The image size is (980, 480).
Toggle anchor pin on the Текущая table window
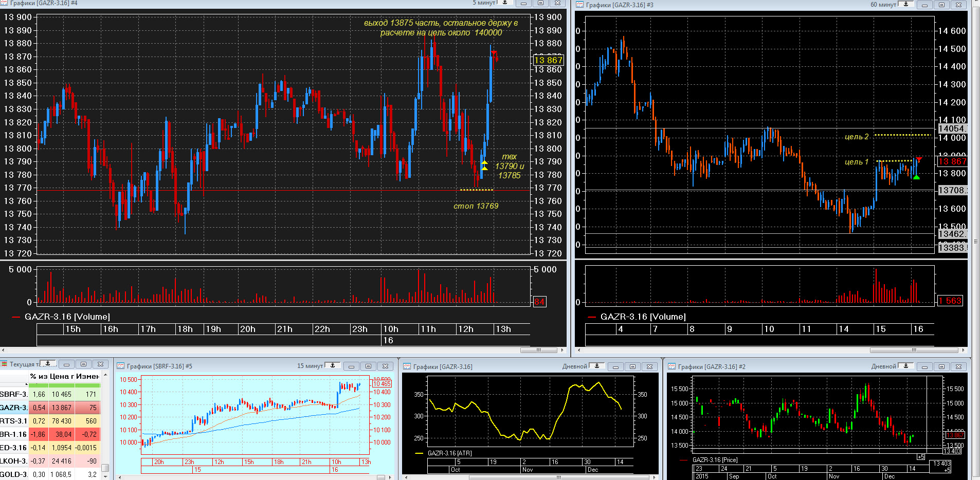point(48,364)
